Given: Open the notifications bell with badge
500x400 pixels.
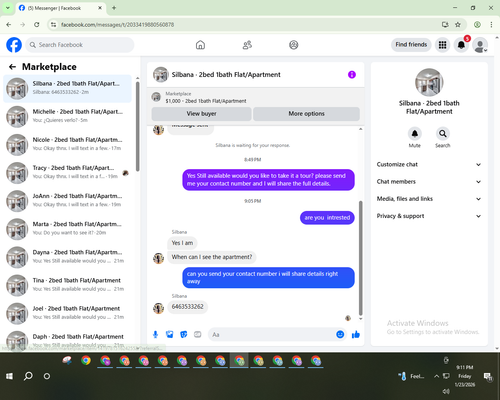Looking at the screenshot, I should pos(461,45).
